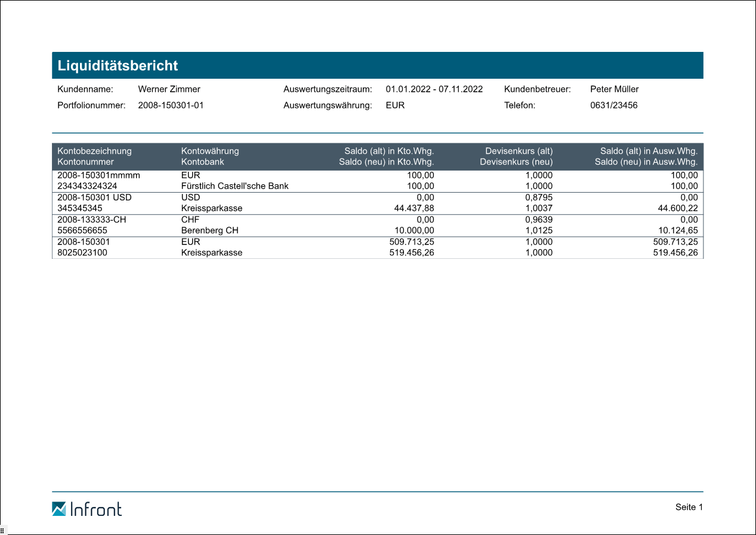Click the Devisenkurs (alt) column header
756x535 pixels.
coord(519,151)
